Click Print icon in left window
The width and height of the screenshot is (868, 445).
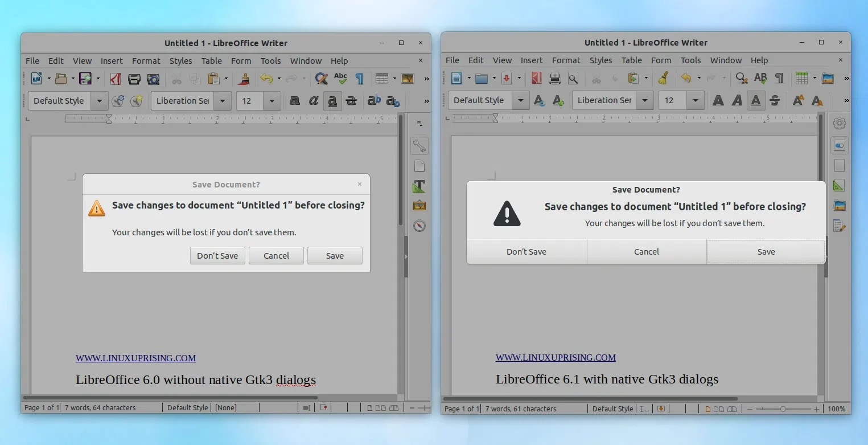click(134, 79)
